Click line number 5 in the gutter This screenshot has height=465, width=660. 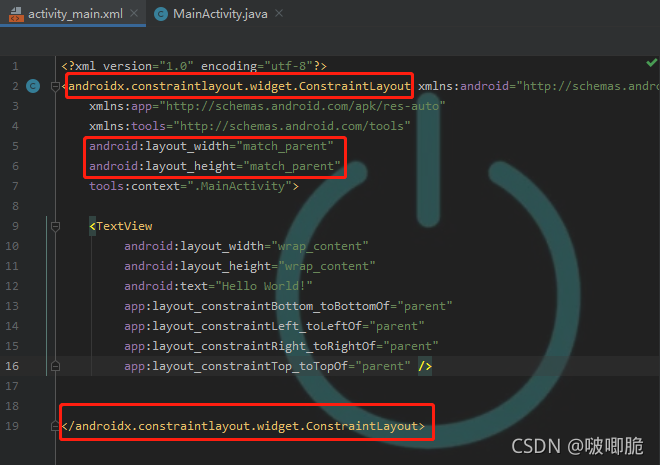[x=15, y=146]
